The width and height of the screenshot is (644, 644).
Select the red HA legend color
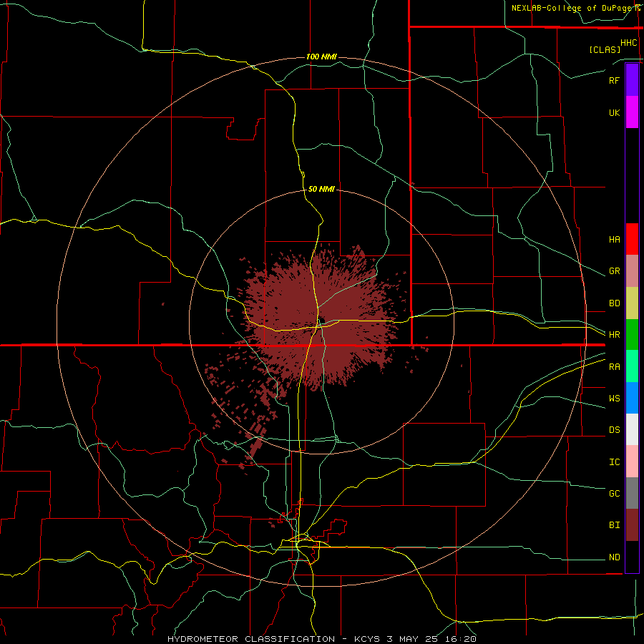[632, 239]
